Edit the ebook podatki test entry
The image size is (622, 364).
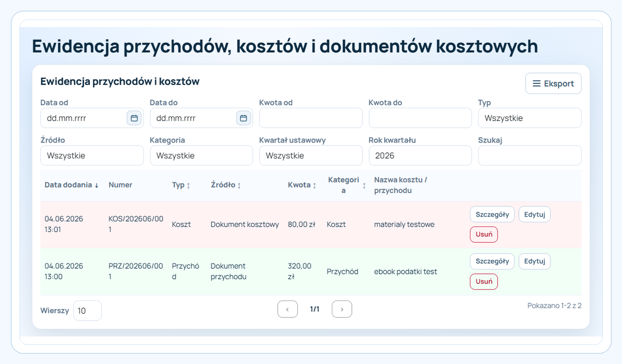coord(534,261)
